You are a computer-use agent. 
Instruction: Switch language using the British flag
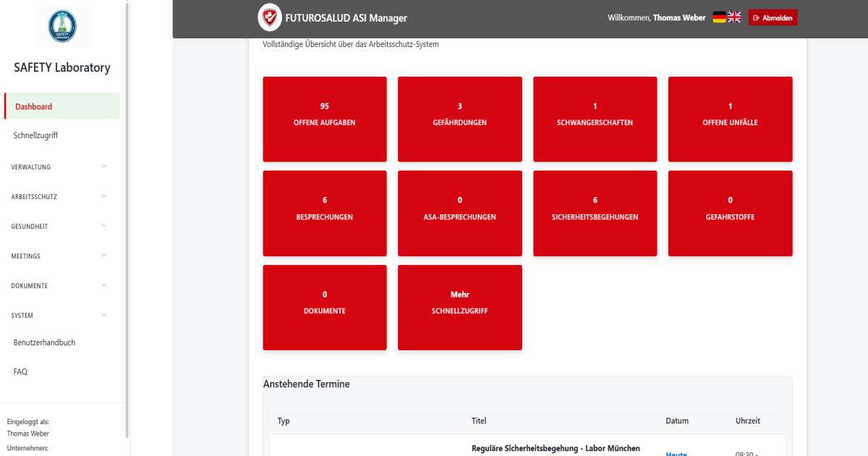(736, 16)
